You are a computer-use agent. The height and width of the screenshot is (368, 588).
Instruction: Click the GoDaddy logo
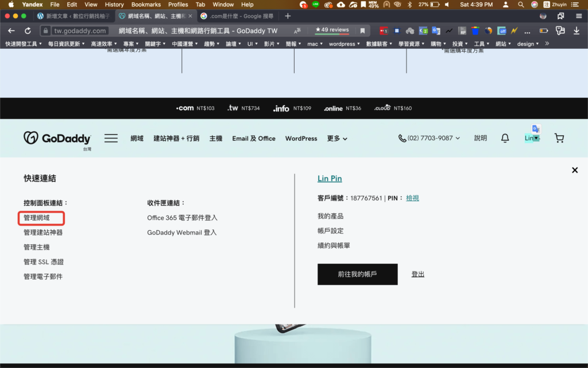(57, 139)
